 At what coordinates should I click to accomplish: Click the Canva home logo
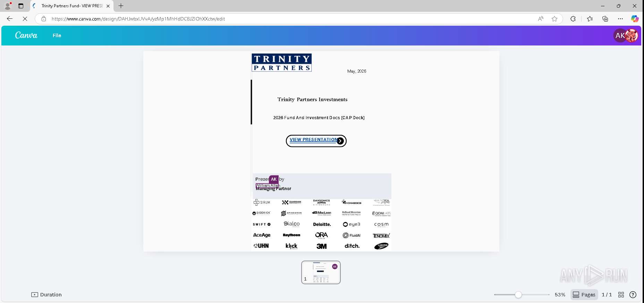(x=26, y=35)
